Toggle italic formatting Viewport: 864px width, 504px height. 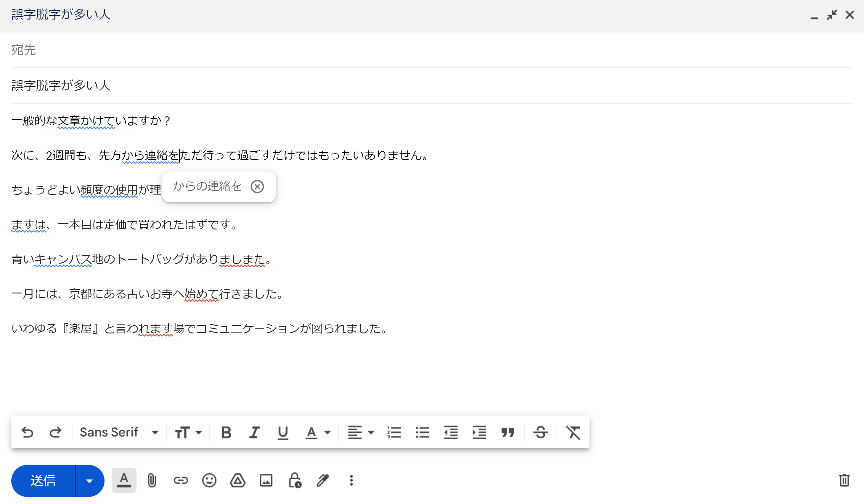pos(254,432)
